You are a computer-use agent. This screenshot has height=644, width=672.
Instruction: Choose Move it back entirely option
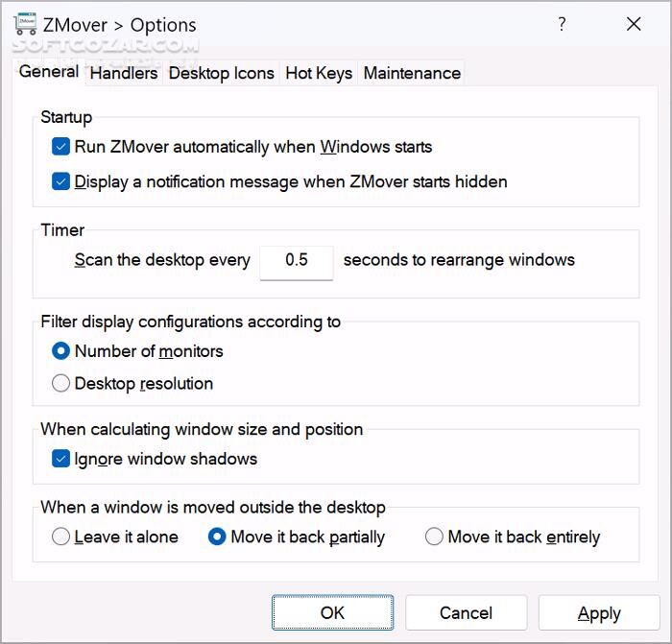click(435, 537)
